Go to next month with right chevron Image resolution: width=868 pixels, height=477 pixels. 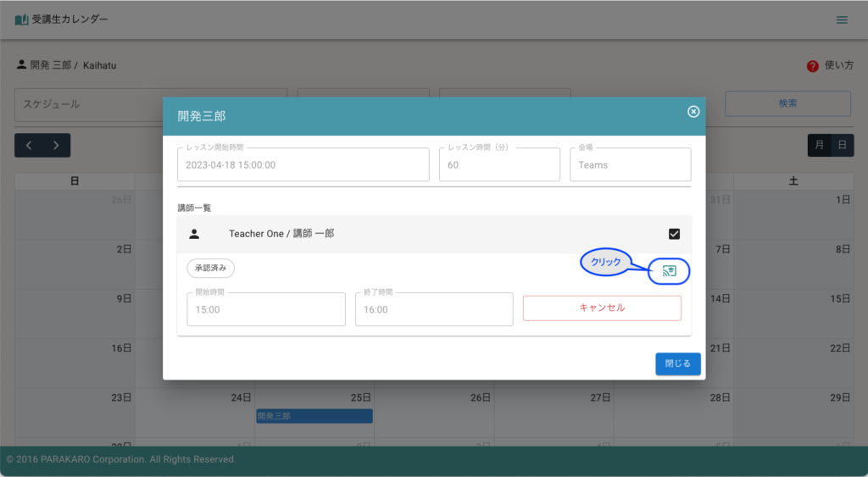[56, 146]
